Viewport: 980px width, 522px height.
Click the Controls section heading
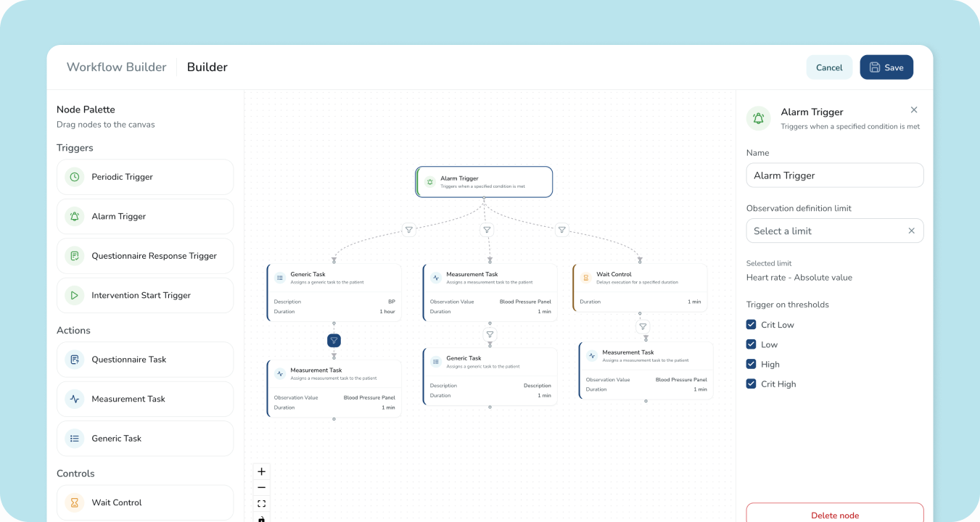[75, 473]
